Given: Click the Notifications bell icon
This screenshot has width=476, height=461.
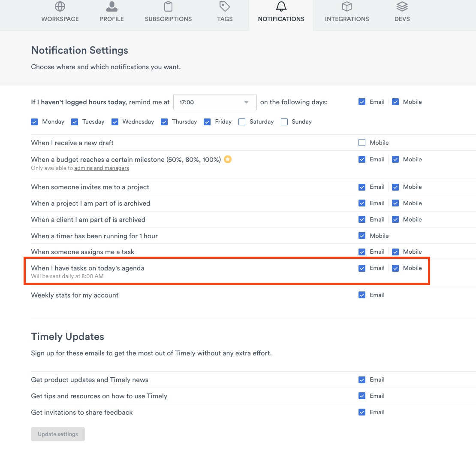Looking at the screenshot, I should tap(281, 6).
